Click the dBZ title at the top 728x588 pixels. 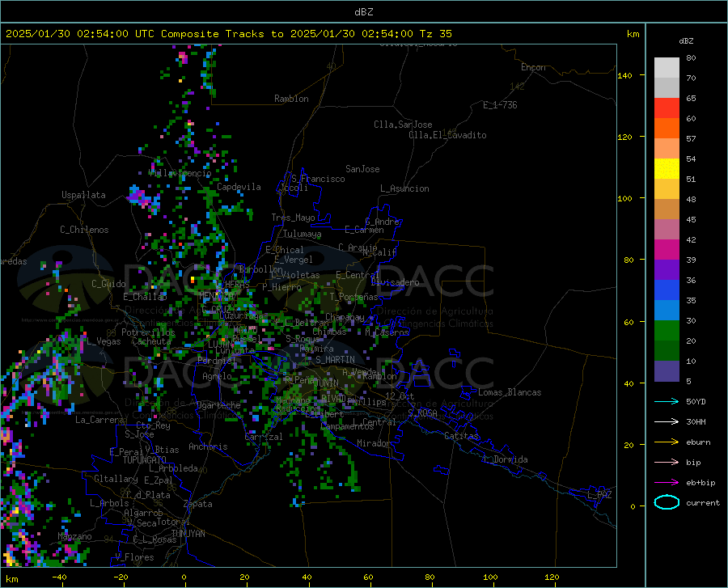tap(363, 12)
